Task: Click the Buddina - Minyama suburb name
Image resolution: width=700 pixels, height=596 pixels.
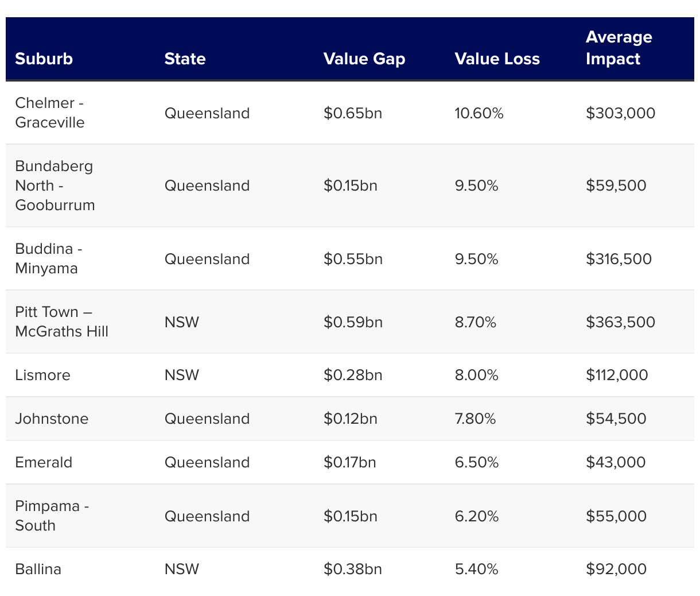Action: point(49,258)
